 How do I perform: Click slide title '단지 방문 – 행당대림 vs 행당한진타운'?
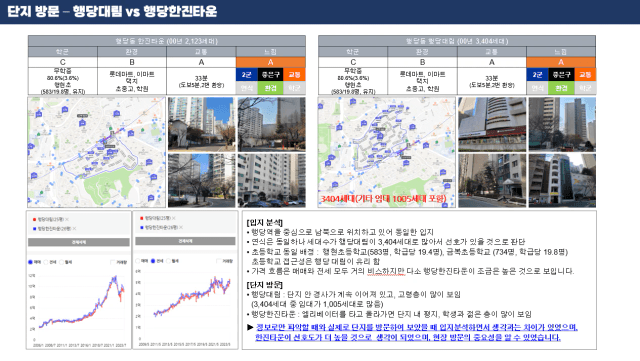point(112,11)
